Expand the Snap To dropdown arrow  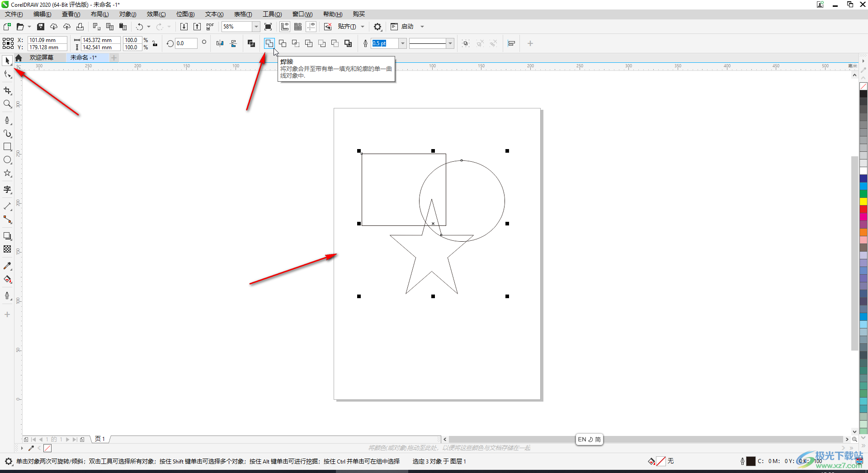click(363, 27)
